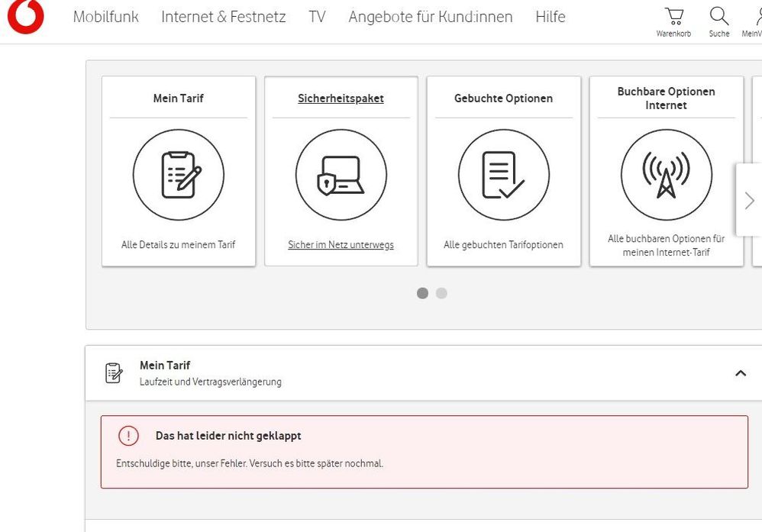Viewport: 762px width, 532px height.
Task: Click the Mein Tarif clipboard-pencil circle icon
Action: [x=179, y=175]
